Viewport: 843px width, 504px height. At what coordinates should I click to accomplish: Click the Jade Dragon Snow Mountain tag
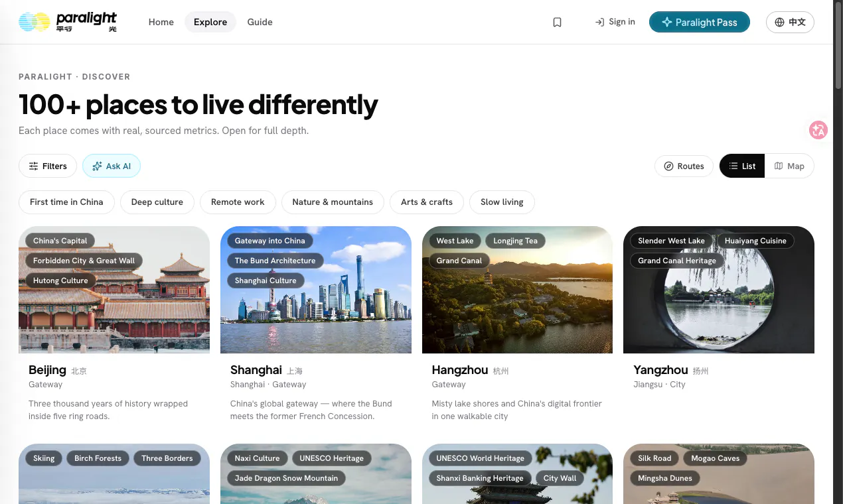287,478
